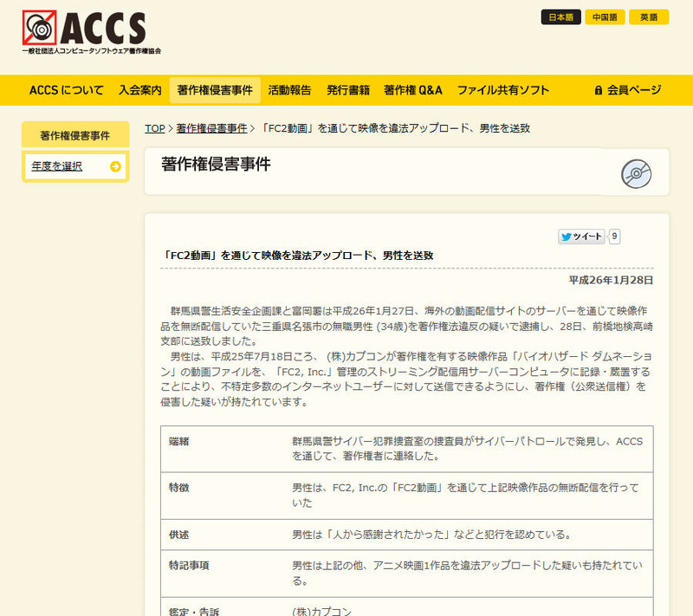Click the CD disc icon in header

pyautogui.click(x=636, y=173)
